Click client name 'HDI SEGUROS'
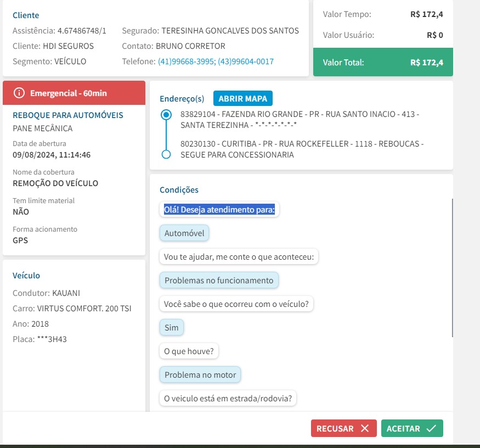 point(68,46)
